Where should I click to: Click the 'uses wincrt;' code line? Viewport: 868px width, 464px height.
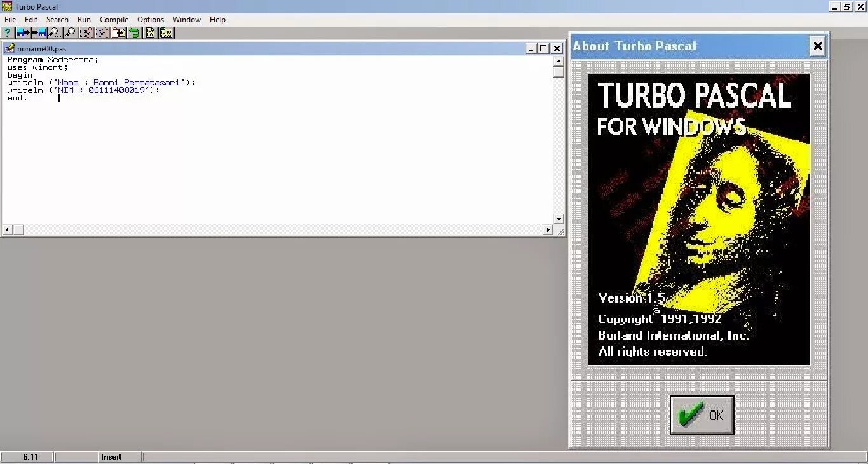pyautogui.click(x=37, y=67)
